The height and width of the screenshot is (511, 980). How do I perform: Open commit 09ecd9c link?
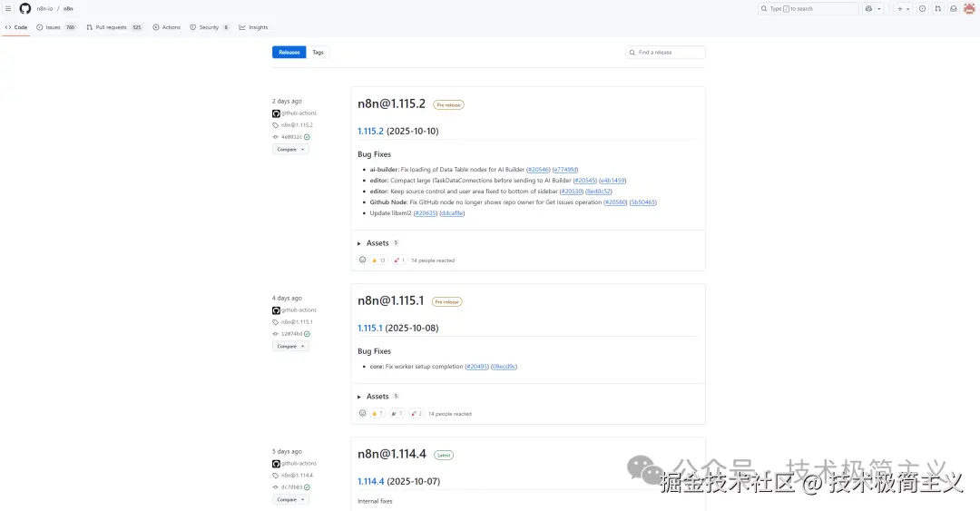pos(504,367)
